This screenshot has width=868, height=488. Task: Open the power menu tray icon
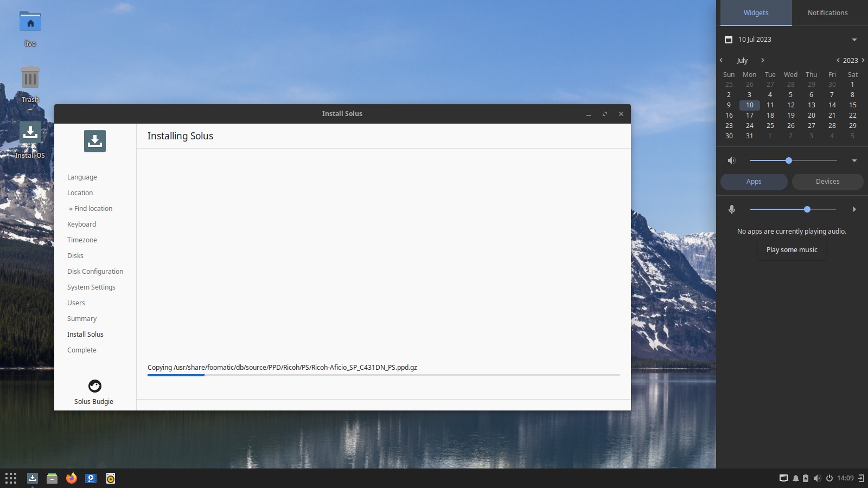(829, 478)
